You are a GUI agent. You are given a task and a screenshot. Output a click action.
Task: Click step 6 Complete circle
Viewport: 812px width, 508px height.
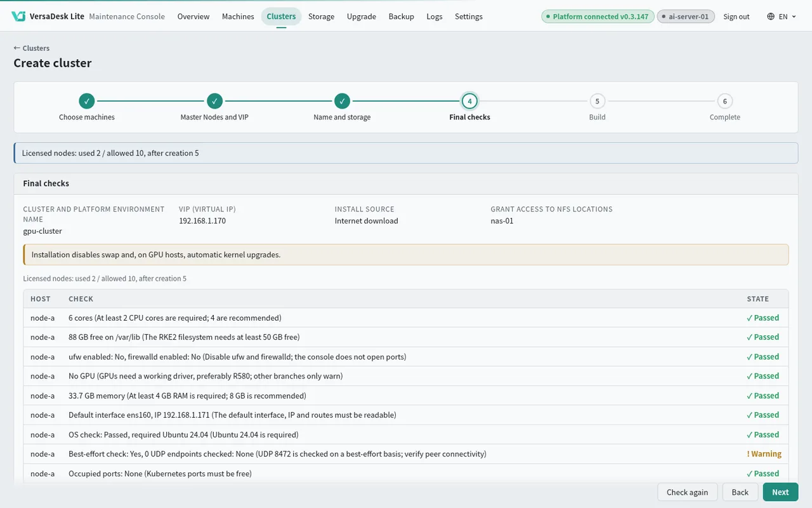click(x=724, y=101)
